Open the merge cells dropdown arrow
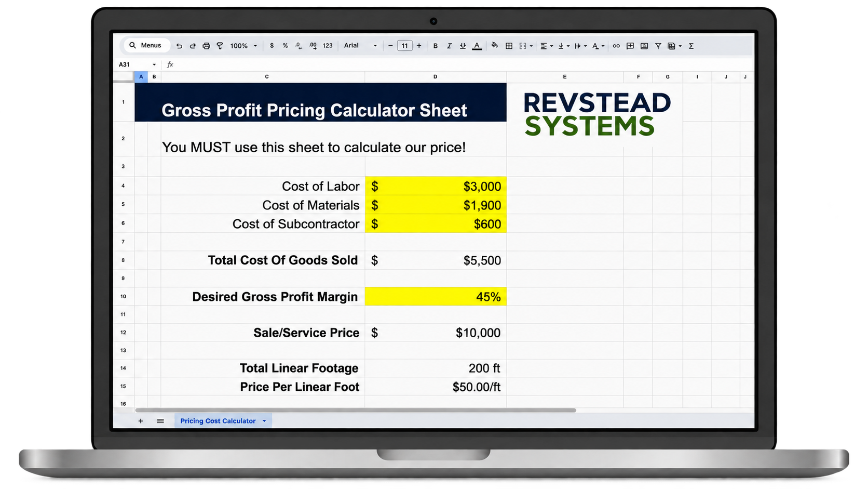Image resolution: width=868 pixels, height=489 pixels. coord(531,46)
